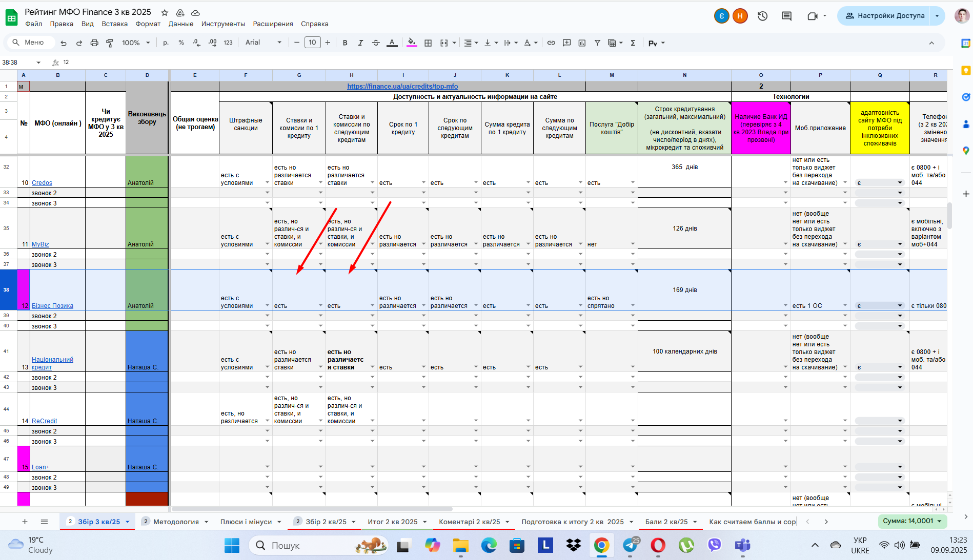Click the print icon
The height and width of the screenshot is (560, 973).
tap(94, 43)
